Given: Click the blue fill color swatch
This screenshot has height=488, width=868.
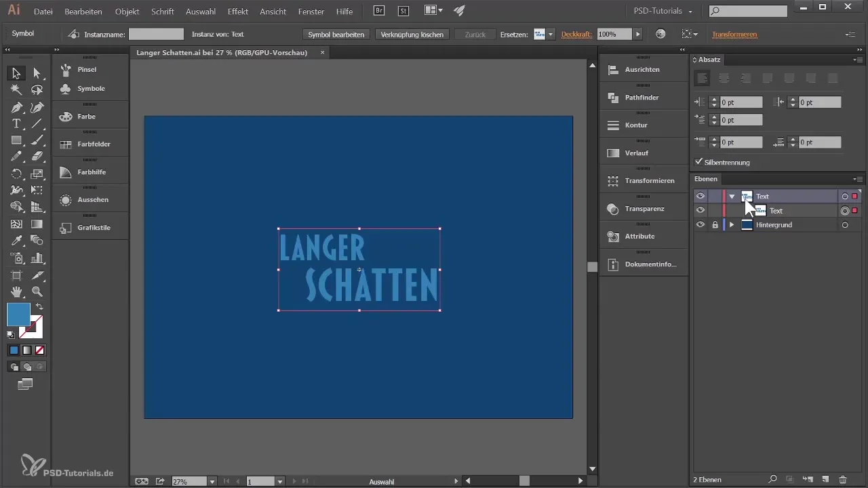Looking at the screenshot, I should click(19, 314).
